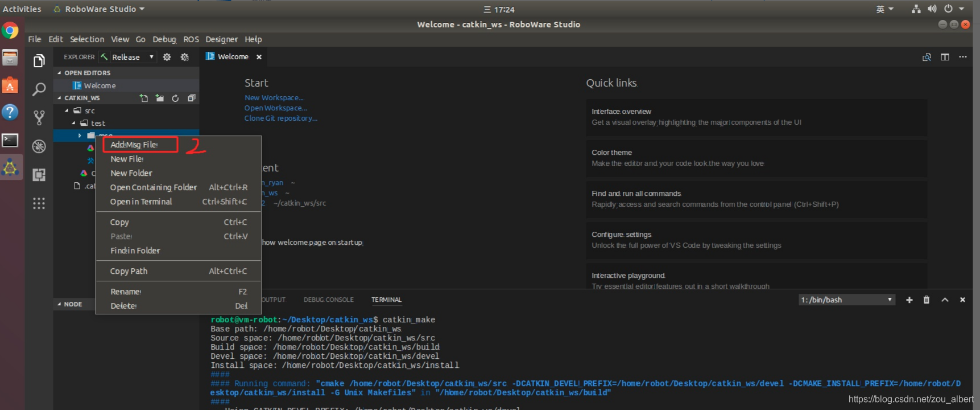The width and height of the screenshot is (980, 410).
Task: Select Find in Folder in the context menu
Action: point(178,251)
